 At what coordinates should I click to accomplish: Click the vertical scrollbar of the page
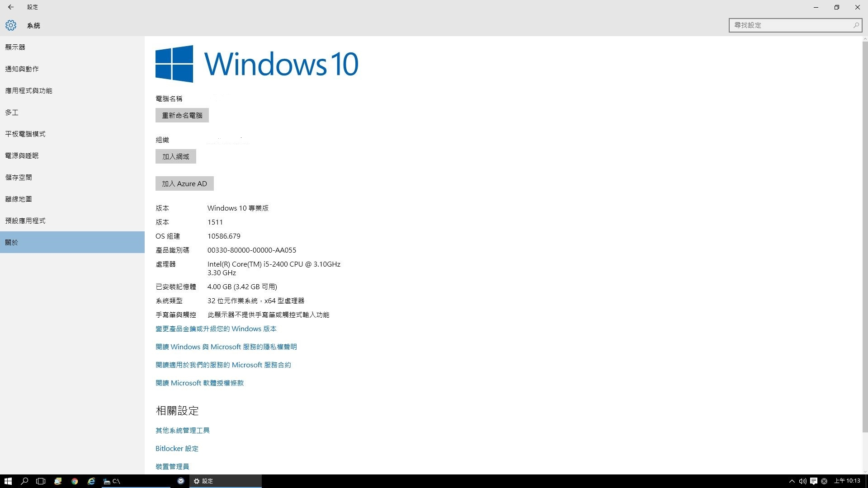(x=865, y=237)
